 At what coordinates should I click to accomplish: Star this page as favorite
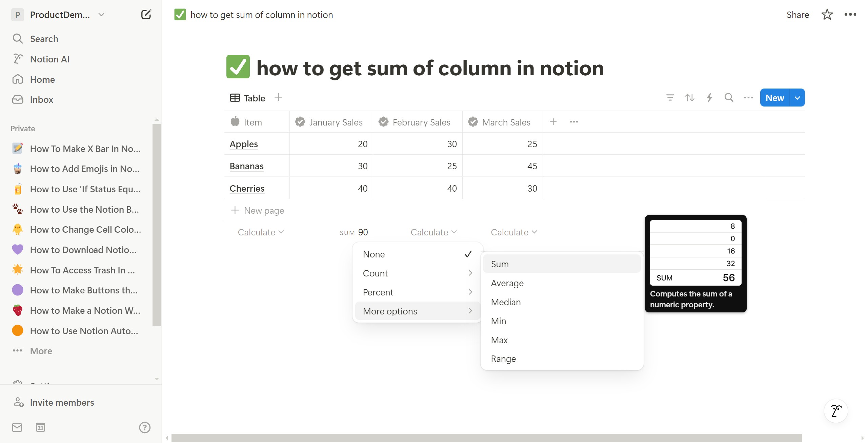(x=827, y=15)
